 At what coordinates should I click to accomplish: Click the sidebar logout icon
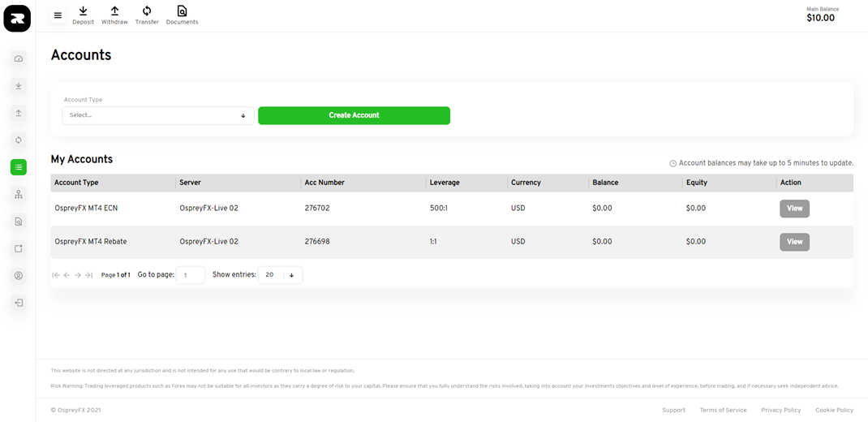pyautogui.click(x=19, y=303)
